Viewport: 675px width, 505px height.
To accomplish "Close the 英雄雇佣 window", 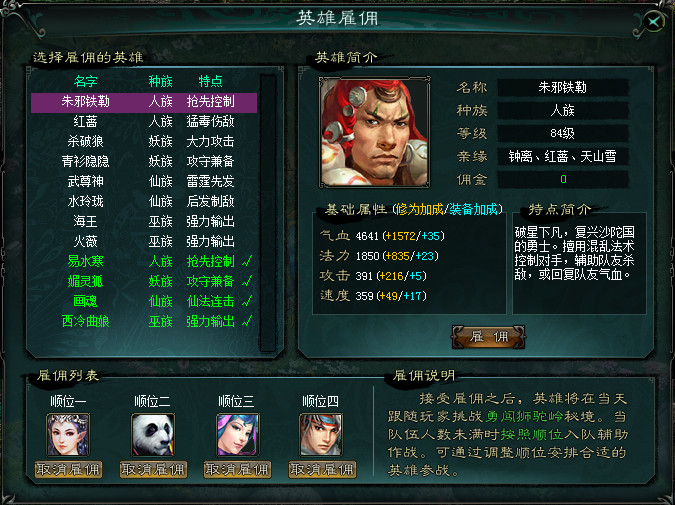I will click(x=653, y=22).
